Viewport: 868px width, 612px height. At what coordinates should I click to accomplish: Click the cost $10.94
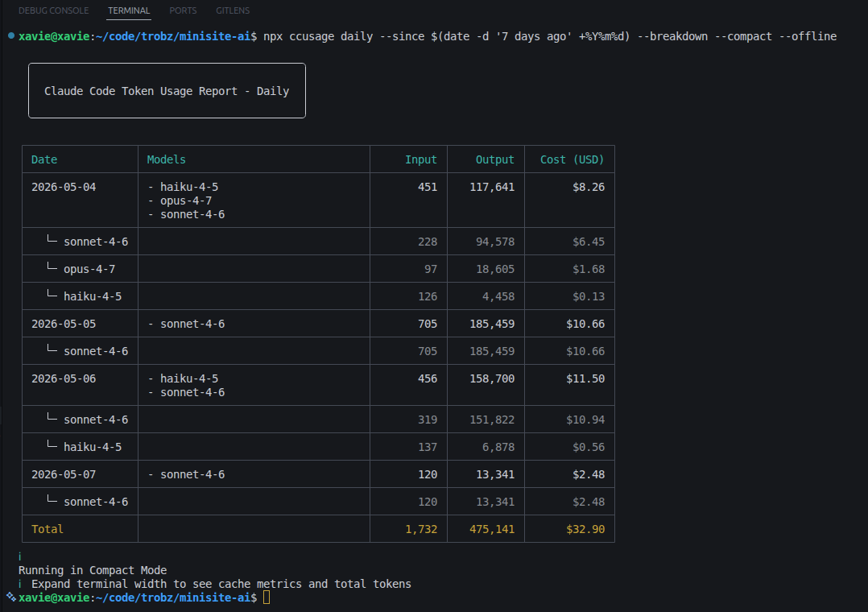click(585, 420)
